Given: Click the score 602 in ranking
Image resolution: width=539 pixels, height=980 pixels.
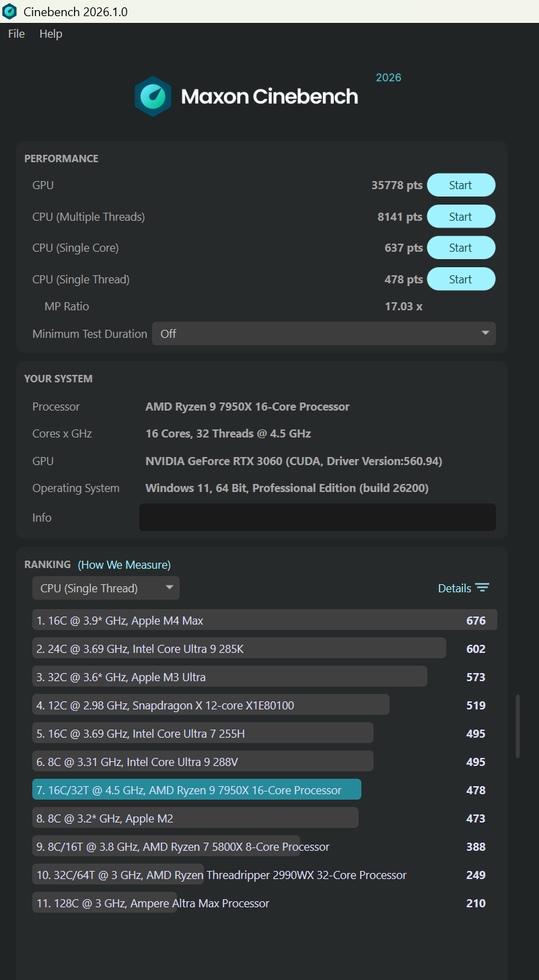Looking at the screenshot, I should point(476,649).
